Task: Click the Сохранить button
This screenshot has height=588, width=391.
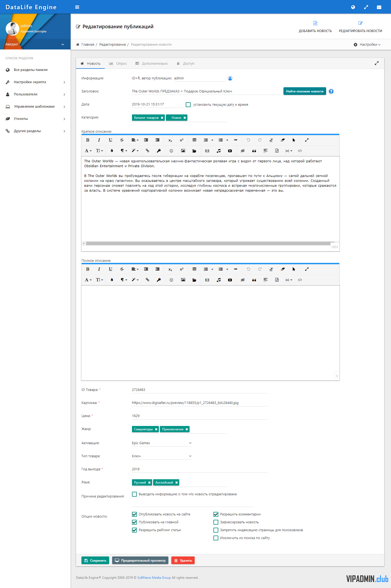Action: pos(95,561)
